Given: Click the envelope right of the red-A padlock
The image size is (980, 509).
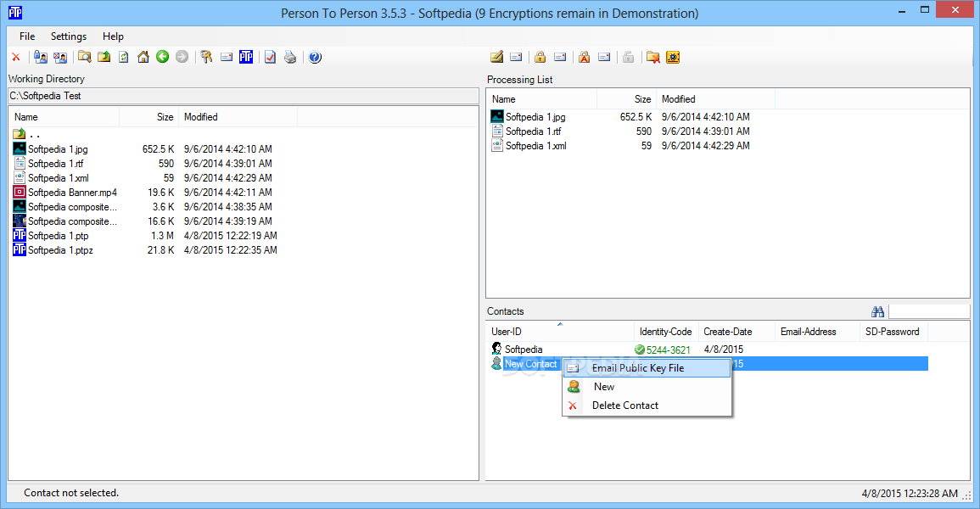Looking at the screenshot, I should pos(604,57).
